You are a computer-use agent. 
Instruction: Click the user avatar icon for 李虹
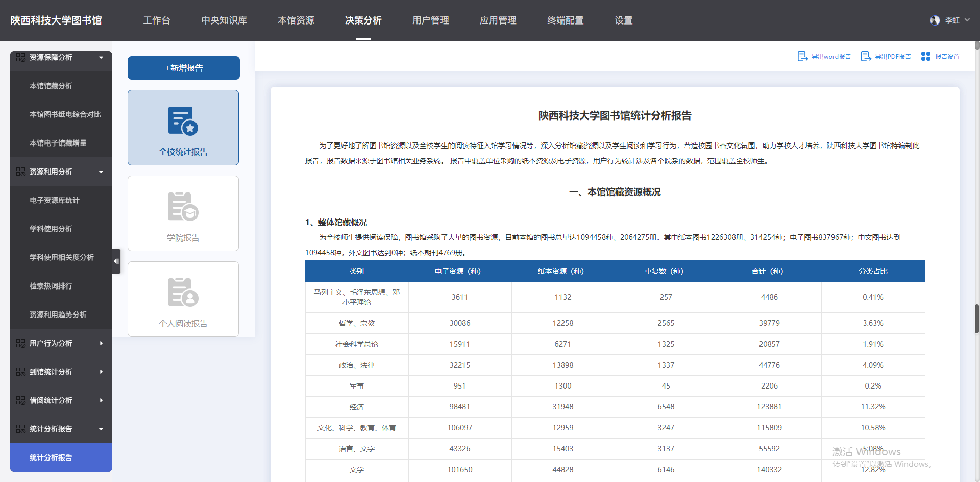point(935,20)
